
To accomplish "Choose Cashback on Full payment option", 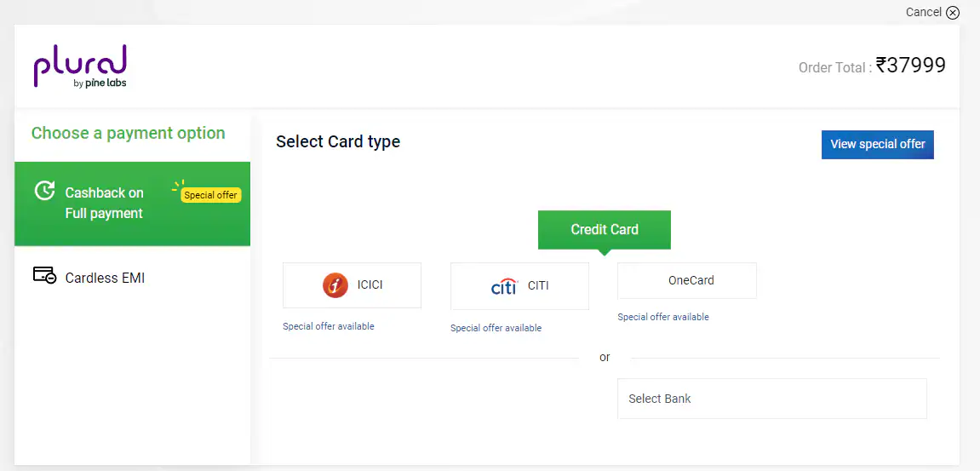I will [105, 203].
